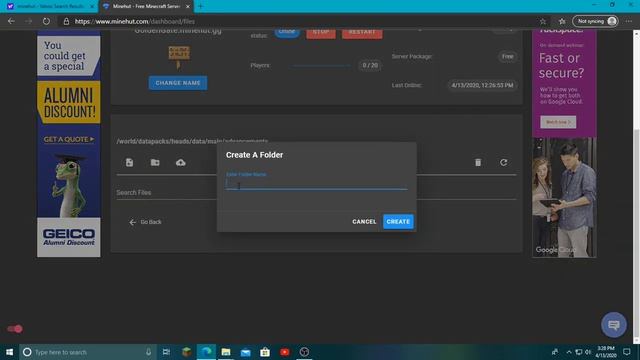
Task: Click GET A QUOTE in GEICO ad
Action: coord(69,139)
